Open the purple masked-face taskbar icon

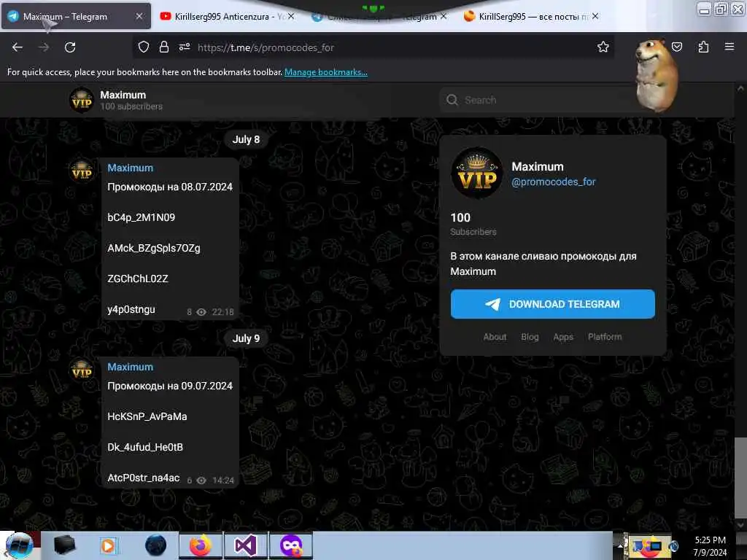pyautogui.click(x=290, y=545)
